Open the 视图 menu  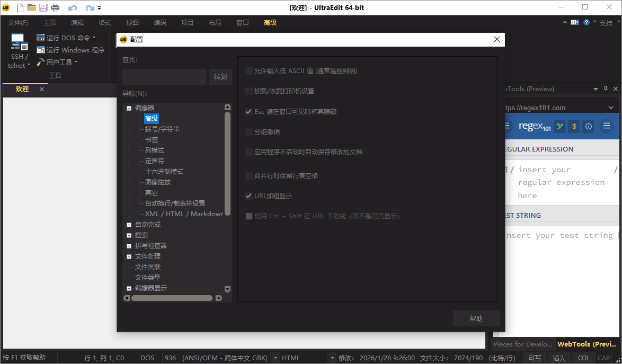132,23
